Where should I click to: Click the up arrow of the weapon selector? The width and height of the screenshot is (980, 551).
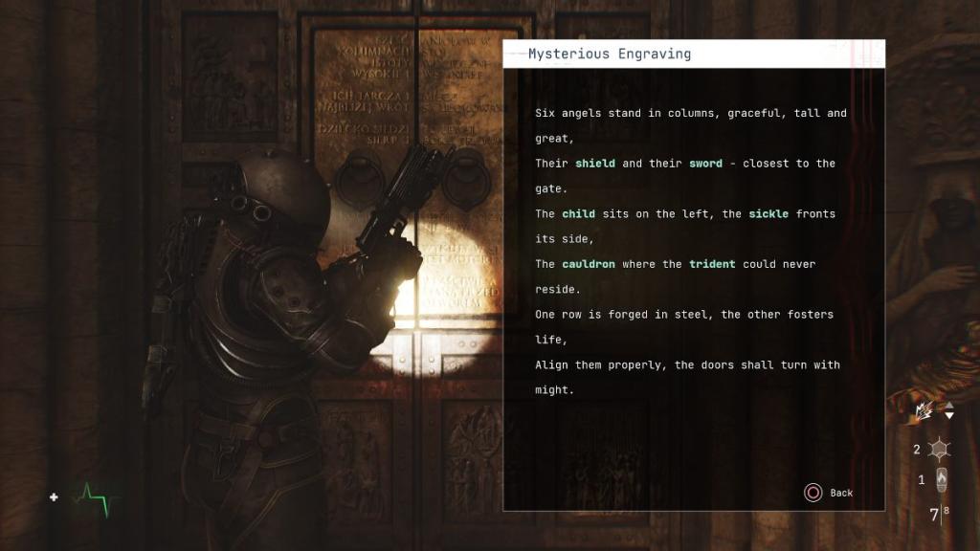(949, 406)
